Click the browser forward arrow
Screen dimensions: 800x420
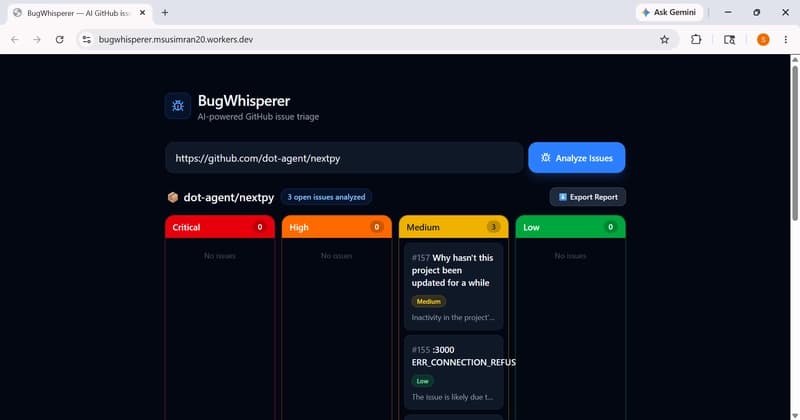click(37, 39)
